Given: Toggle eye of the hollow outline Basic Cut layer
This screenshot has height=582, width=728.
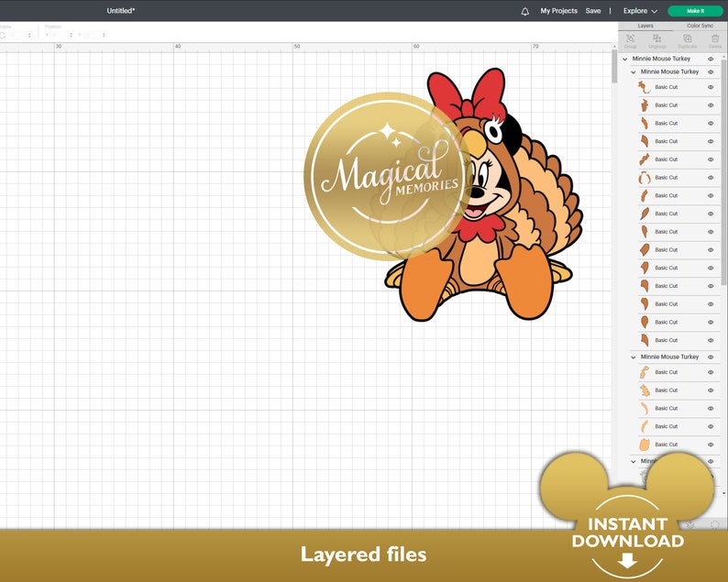Looking at the screenshot, I should (711, 177).
